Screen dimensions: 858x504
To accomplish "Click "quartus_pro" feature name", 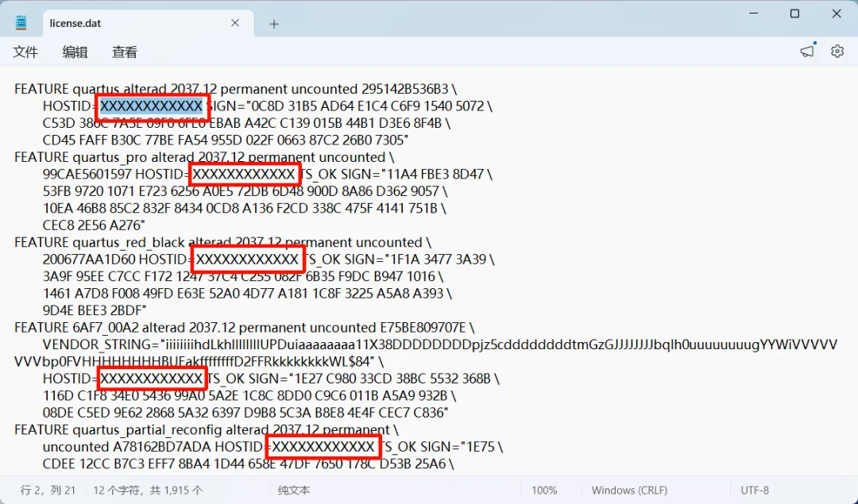I will point(110,157).
